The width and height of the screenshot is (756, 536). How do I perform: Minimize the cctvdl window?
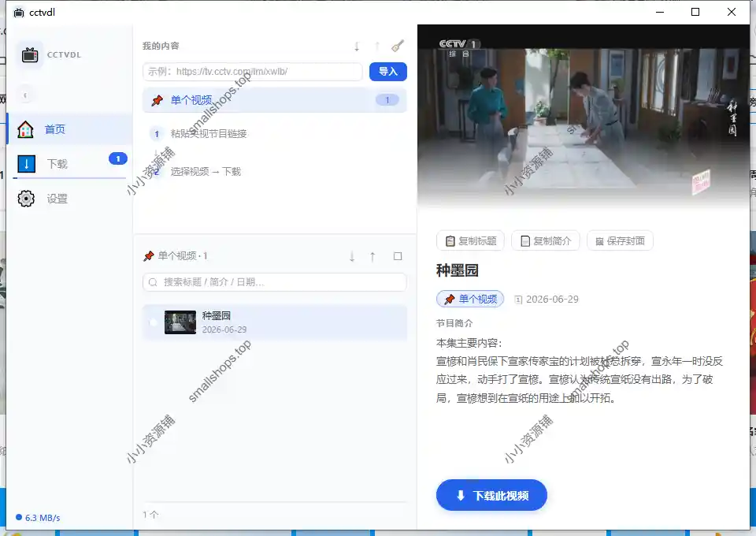[660, 12]
